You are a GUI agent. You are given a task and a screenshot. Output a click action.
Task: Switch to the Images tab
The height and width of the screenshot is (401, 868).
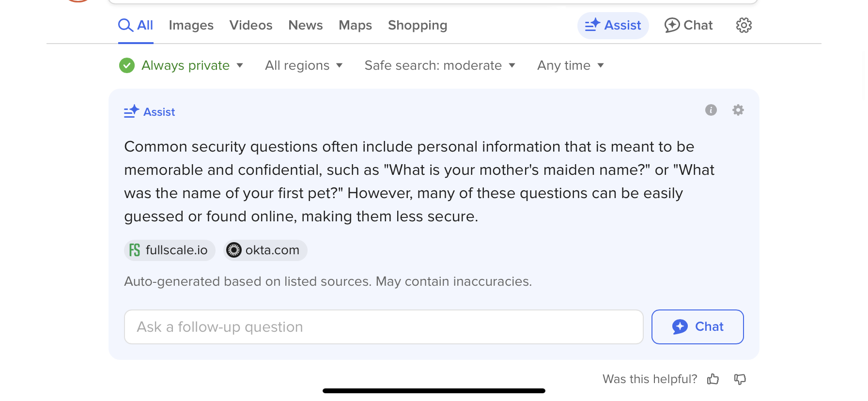tap(191, 25)
